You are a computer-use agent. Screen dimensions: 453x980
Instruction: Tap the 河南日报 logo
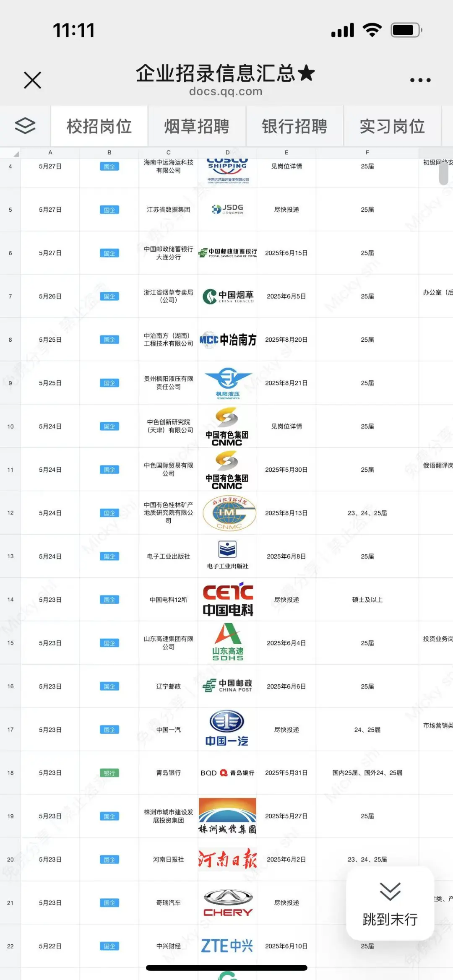[227, 859]
